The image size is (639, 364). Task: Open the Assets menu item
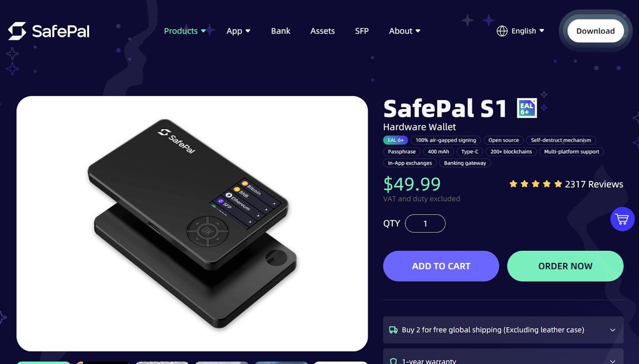click(322, 31)
